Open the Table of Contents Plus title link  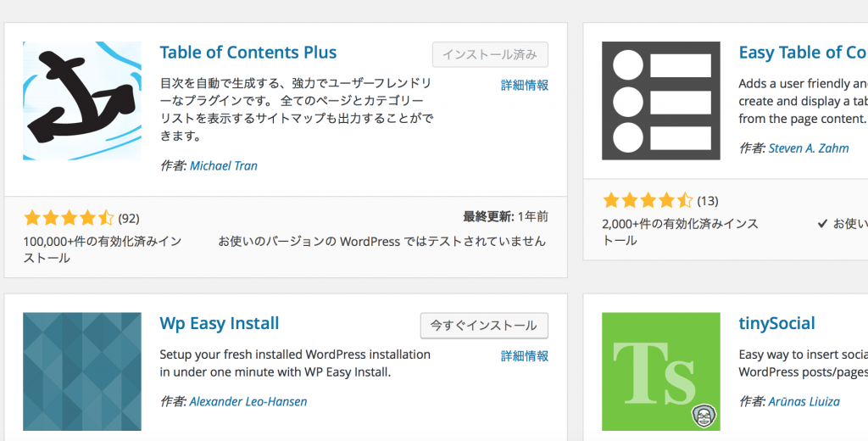(248, 53)
